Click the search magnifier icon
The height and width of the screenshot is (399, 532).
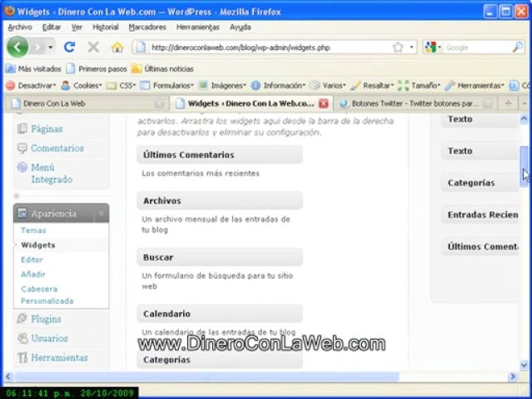[x=518, y=47]
